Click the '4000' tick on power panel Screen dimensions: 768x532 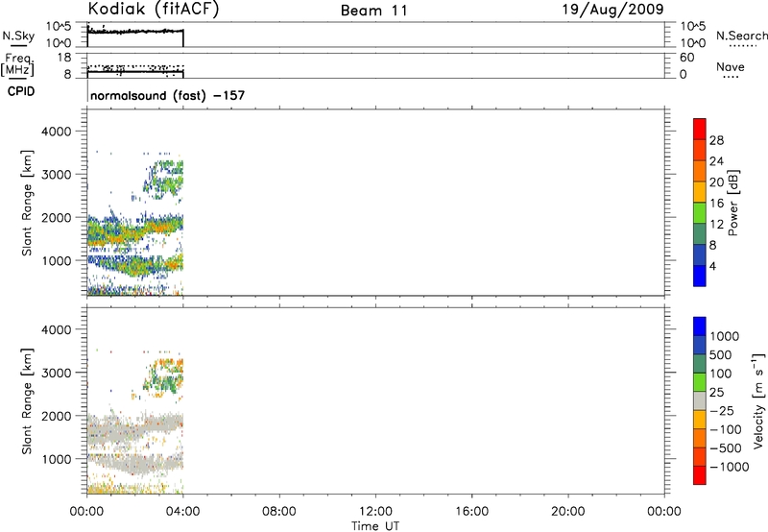point(57,132)
